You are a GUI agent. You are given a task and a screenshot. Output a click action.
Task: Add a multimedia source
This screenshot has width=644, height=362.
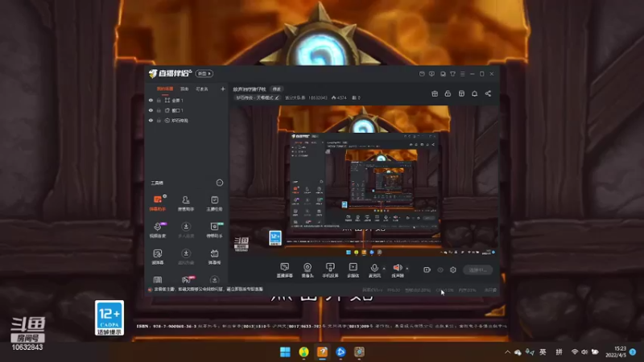pos(353,270)
